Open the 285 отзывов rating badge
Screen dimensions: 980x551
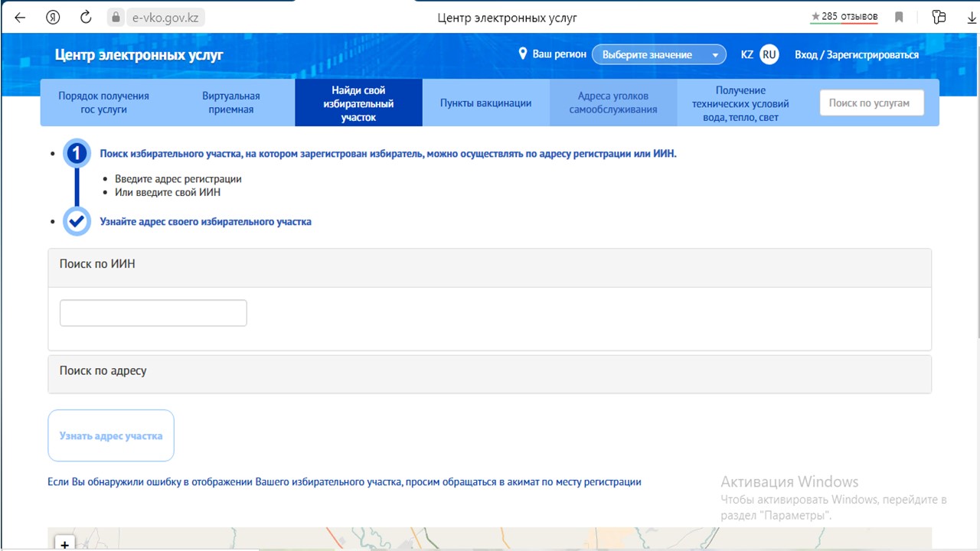(844, 16)
